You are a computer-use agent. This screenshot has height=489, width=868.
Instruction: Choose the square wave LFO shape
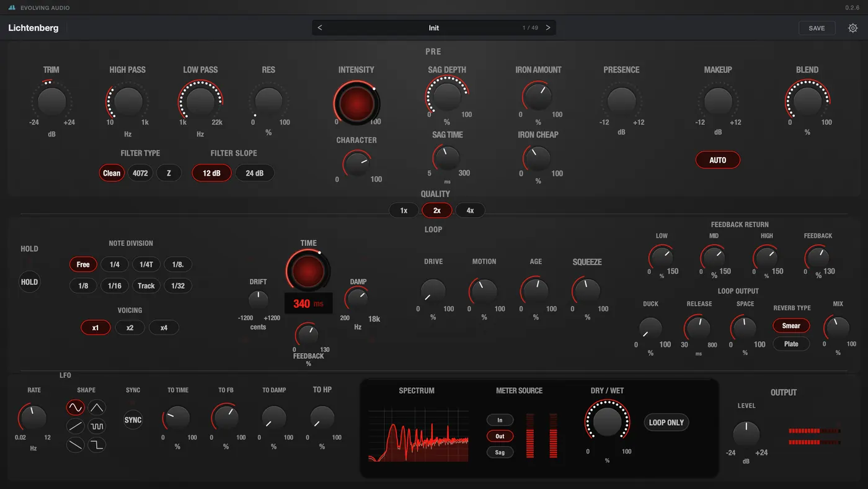97,426
